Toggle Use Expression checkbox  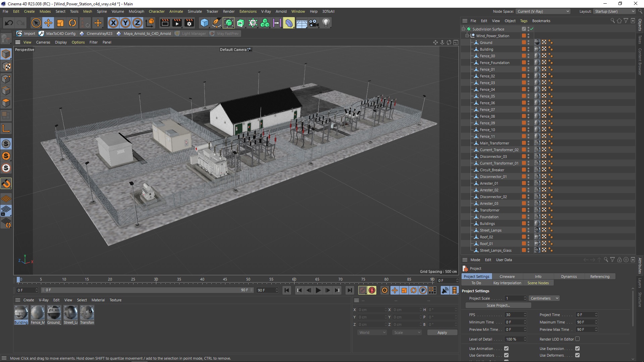[x=577, y=349]
